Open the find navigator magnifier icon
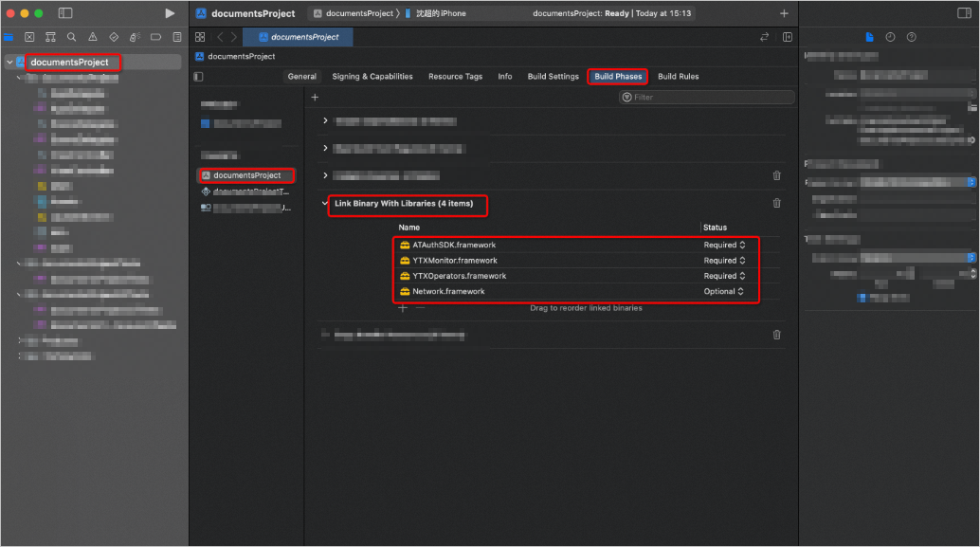Screen dimensions: 980x547 [72, 37]
